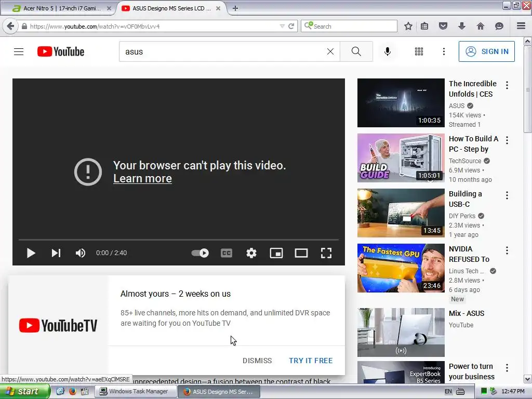Mute the video with the speaker icon

(x=81, y=253)
